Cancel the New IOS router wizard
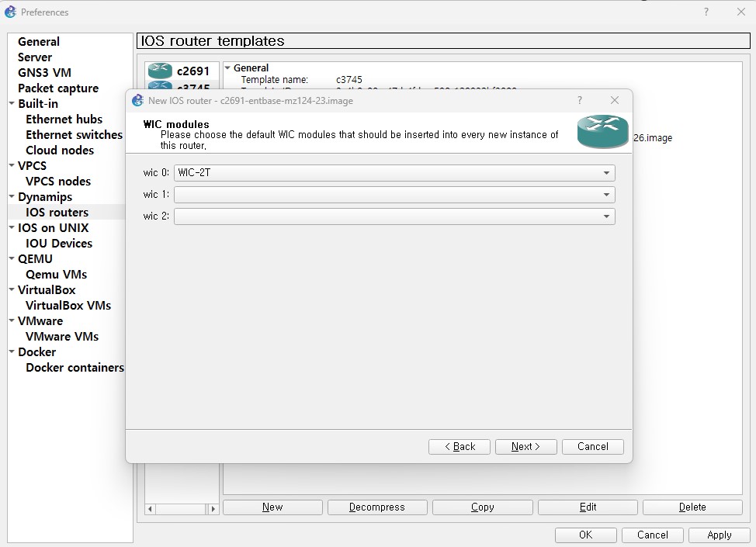756x547 pixels. (592, 447)
